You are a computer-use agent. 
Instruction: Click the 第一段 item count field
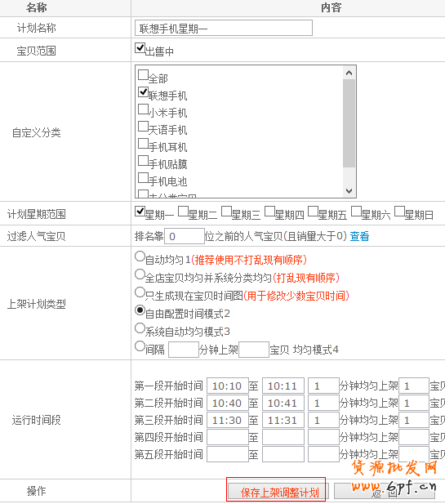click(x=414, y=386)
